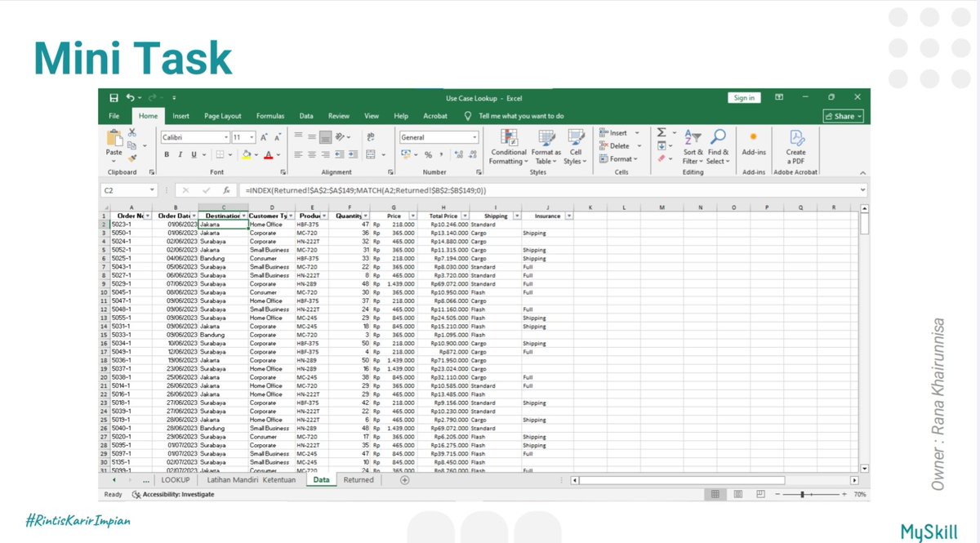Collapse the ribbon with the up chevron
This screenshot has width=980, height=543.
[x=863, y=172]
